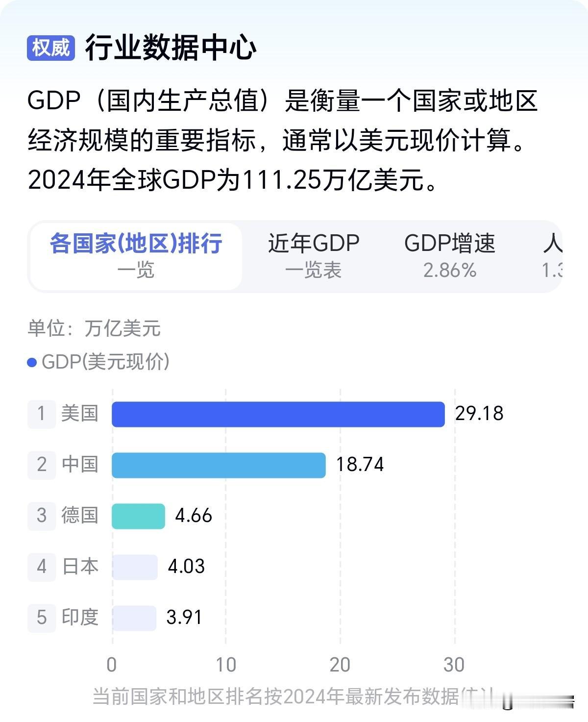Click the 行业数据中心 title
This screenshot has height=722, width=588.
click(171, 48)
